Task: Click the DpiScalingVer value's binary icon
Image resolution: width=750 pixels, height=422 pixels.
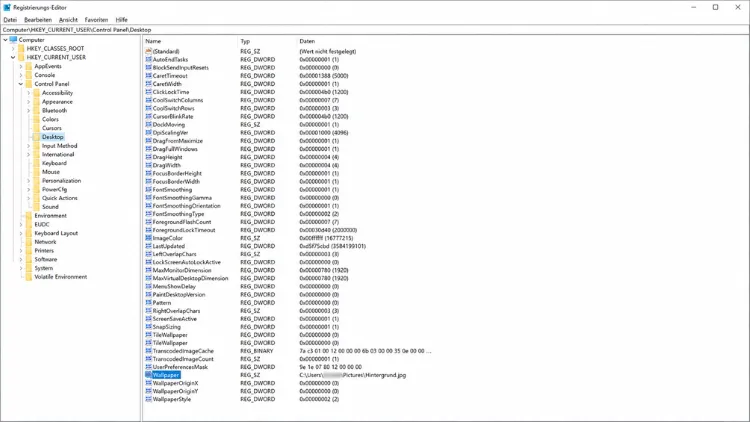Action: click(x=148, y=133)
